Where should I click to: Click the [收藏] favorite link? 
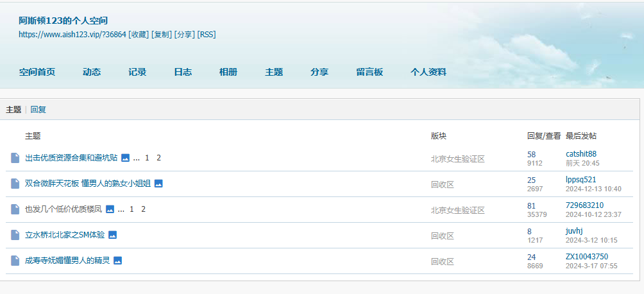(139, 35)
